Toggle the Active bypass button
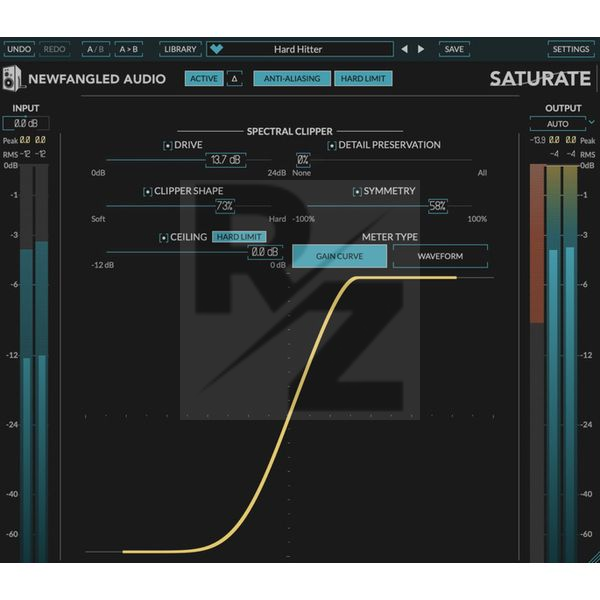This screenshot has height=600, width=600. click(204, 78)
